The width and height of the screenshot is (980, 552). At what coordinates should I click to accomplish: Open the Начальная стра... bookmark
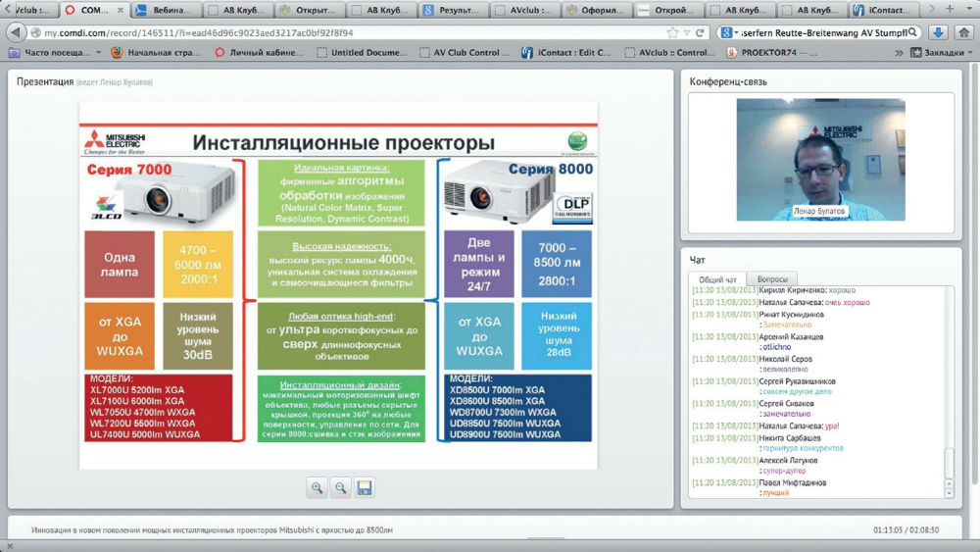click(x=156, y=53)
